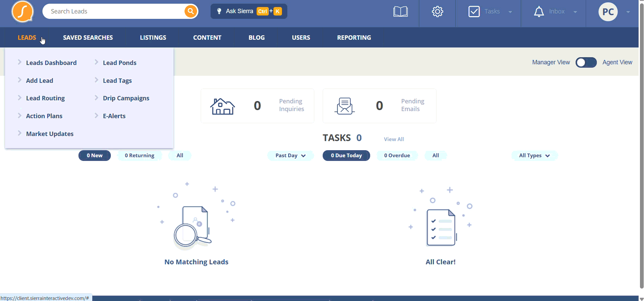Select Lead Tags from the menu
Screen dimensions: 644x301
(x=117, y=80)
